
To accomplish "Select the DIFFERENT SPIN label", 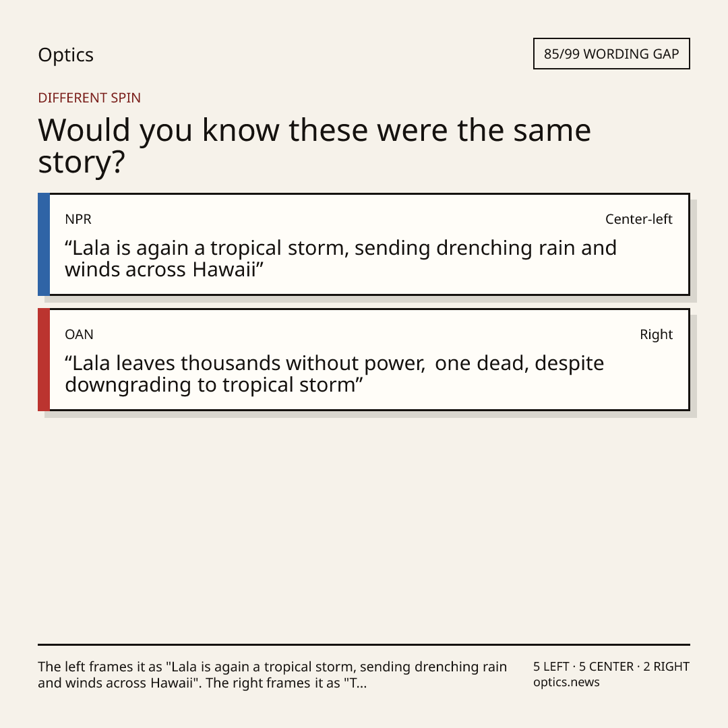I will [x=89, y=98].
